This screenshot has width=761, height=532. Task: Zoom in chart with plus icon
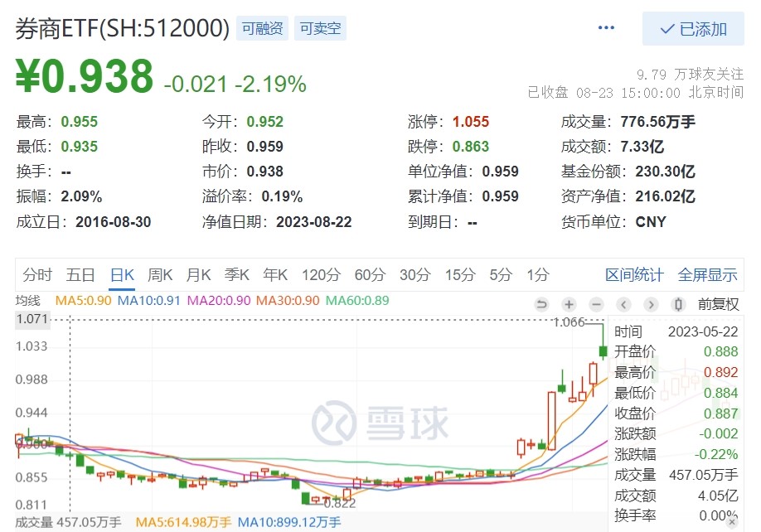coord(569,305)
